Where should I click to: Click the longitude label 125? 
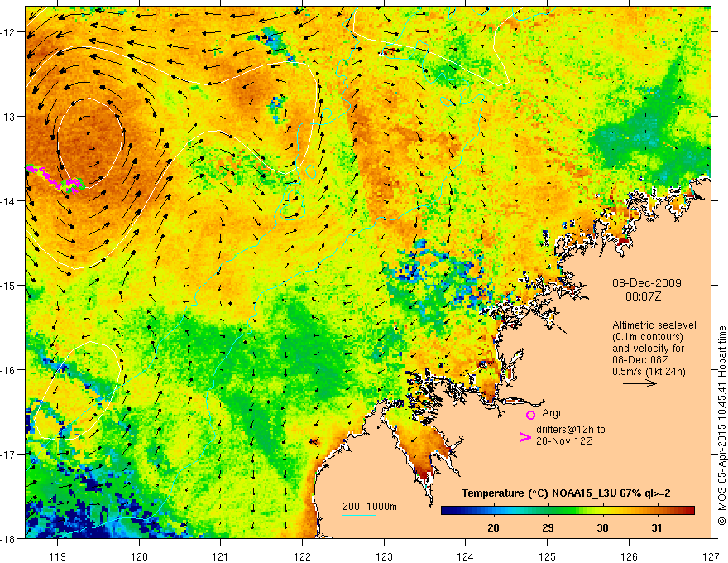coord(548,556)
